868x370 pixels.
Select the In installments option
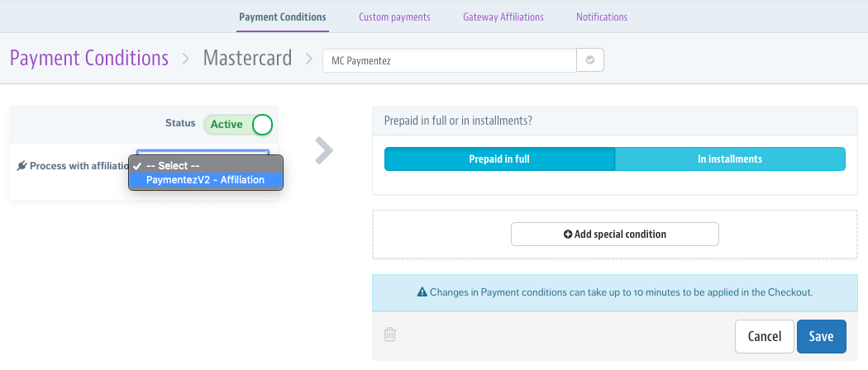(x=730, y=159)
